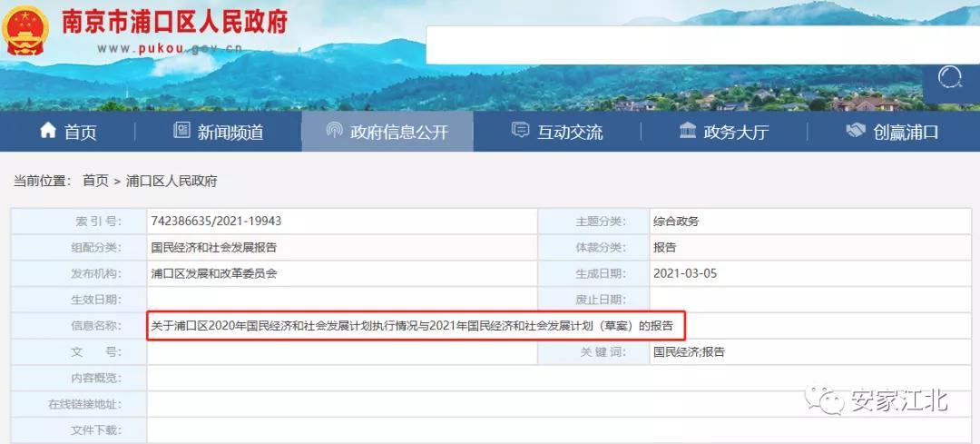Viewport: 980px width, 444px height.
Task: Click the newspaper icon beside 新闻频道
Action: (x=181, y=130)
